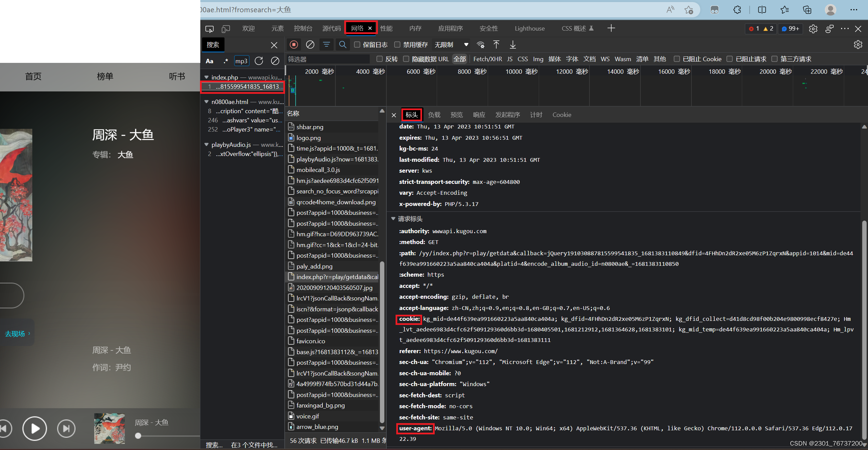Image resolution: width=868 pixels, height=450 pixels.
Task: Toggle device emulation icon
Action: click(x=226, y=29)
